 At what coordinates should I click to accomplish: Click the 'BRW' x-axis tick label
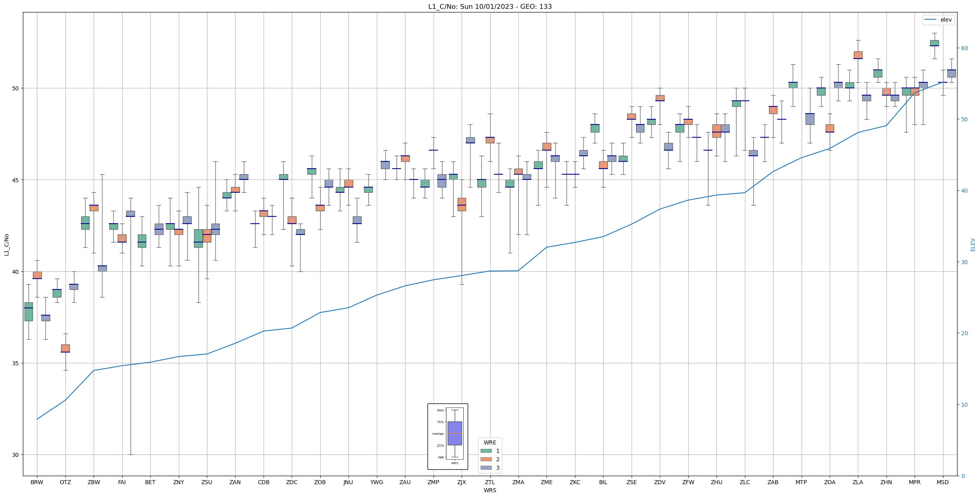(37, 482)
